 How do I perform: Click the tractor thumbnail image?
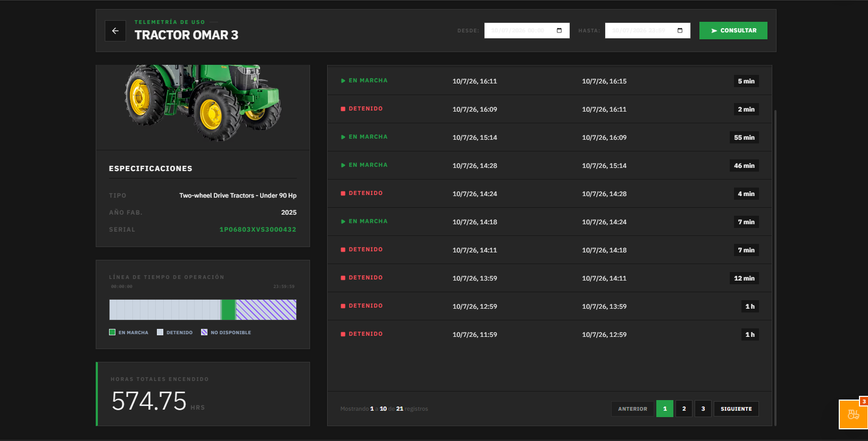pos(203,104)
